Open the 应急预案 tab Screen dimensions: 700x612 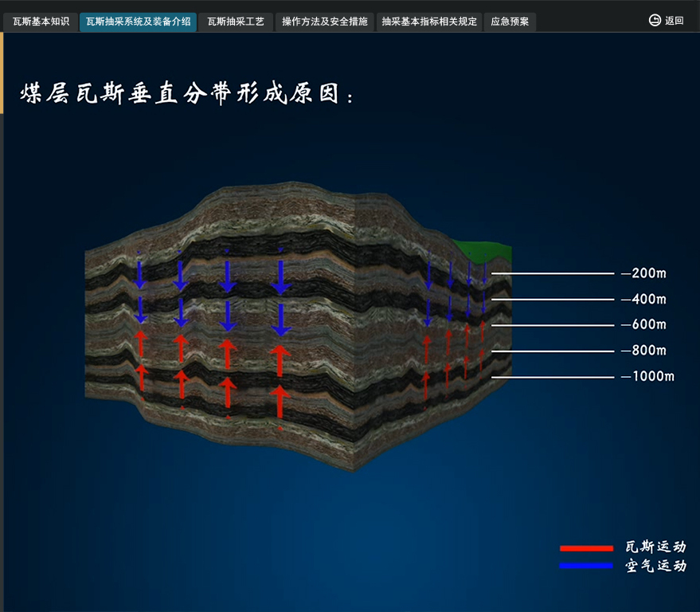click(510, 22)
